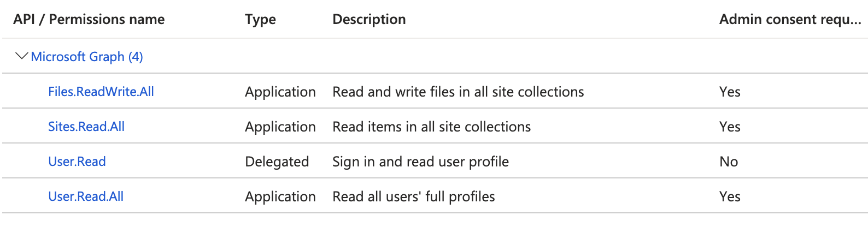The width and height of the screenshot is (868, 227).
Task: Open the Sites.Read.All permission
Action: (x=86, y=127)
